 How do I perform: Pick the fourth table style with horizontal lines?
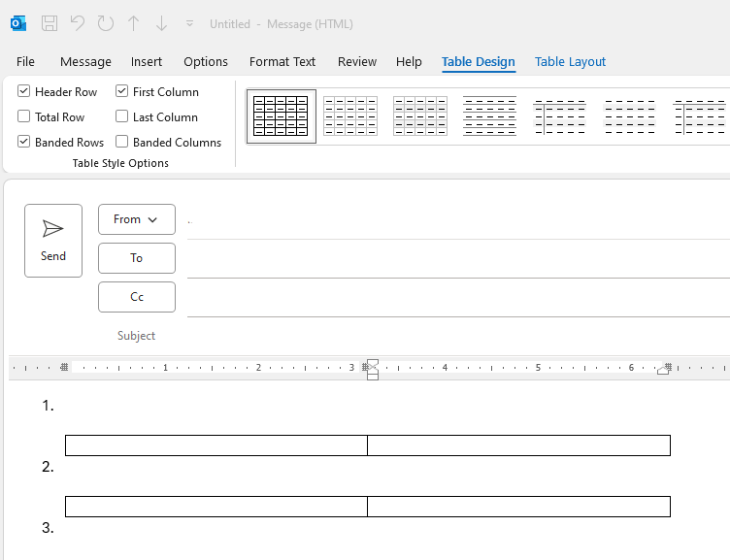[x=490, y=115]
